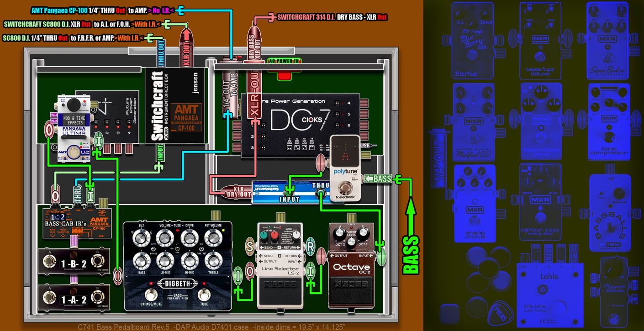The image size is (644, 331).
Task: Select the MXR Super Badass pedal
Action: click(607, 41)
